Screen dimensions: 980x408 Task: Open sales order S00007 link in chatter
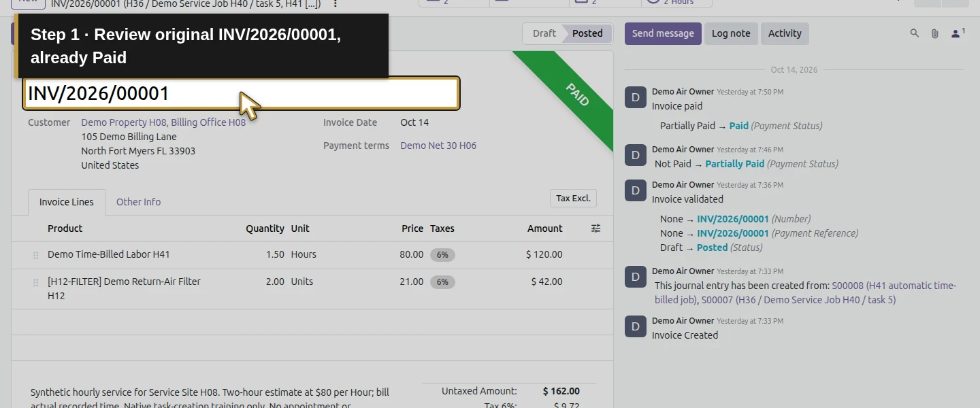[x=798, y=299]
